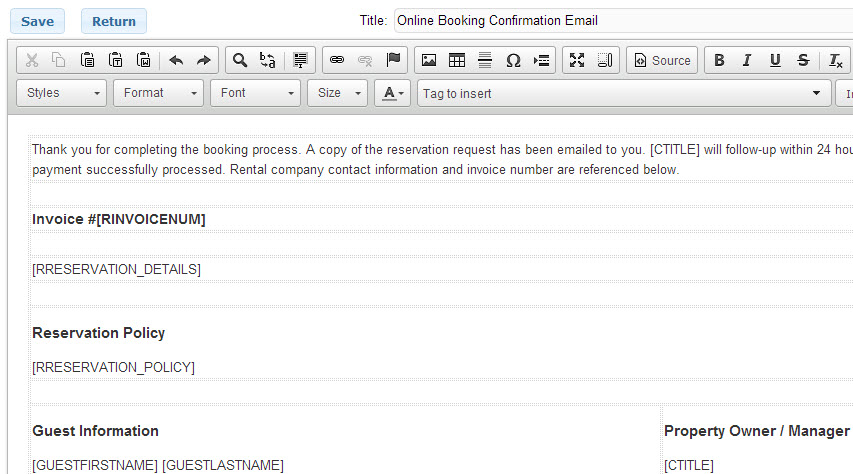Open the Styles dropdown
This screenshot has height=474, width=853.
(x=62, y=93)
